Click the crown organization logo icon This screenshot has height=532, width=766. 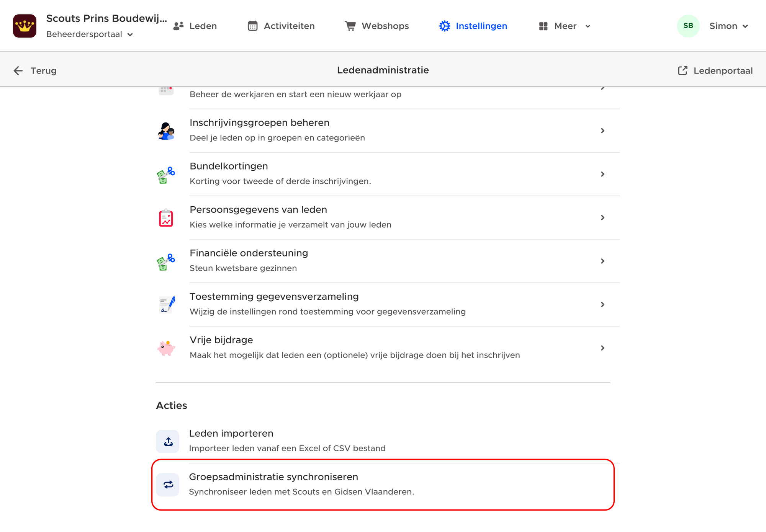25,26
